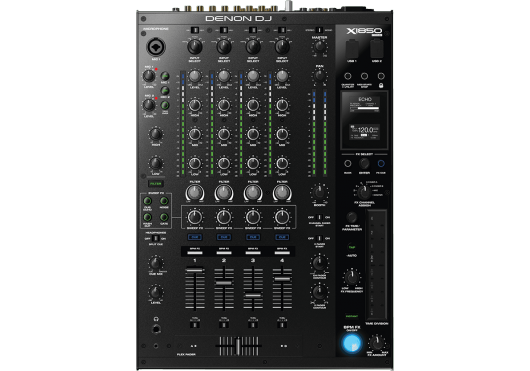
Task: Click the Pan knob
Action: click(x=319, y=76)
